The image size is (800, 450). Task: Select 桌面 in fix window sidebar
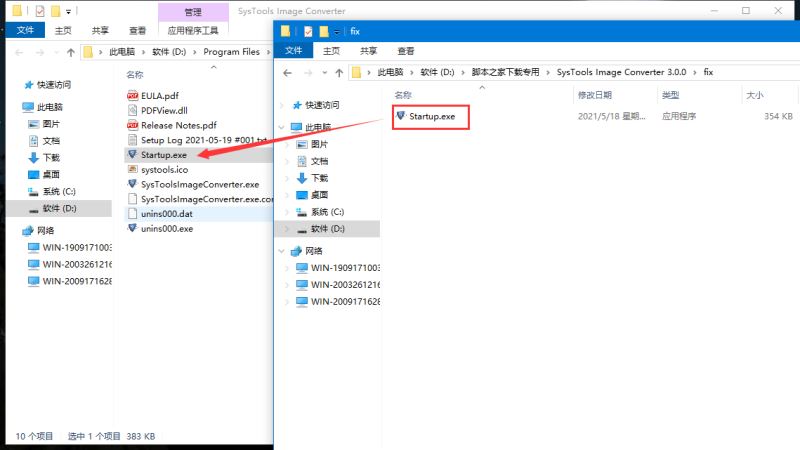[319, 195]
